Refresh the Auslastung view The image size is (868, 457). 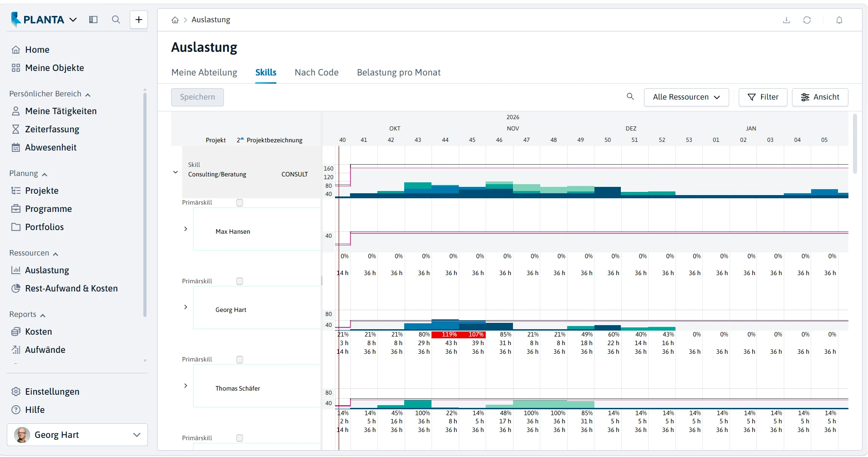(807, 20)
